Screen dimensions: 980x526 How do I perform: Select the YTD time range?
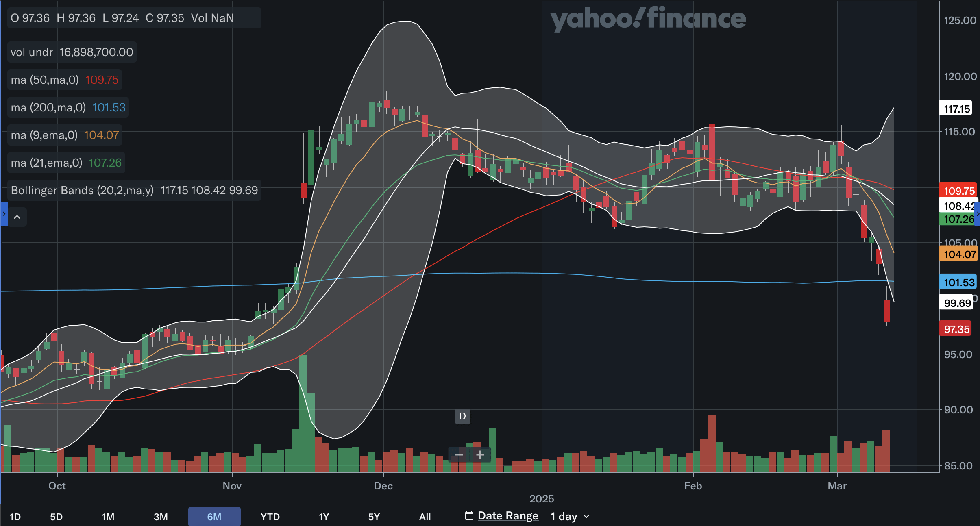click(x=270, y=517)
